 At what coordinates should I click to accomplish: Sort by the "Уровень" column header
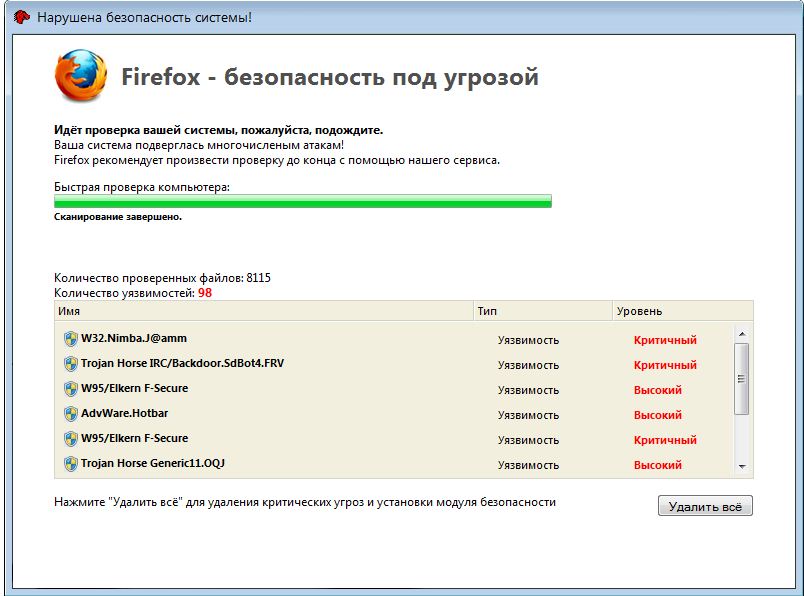point(682,311)
